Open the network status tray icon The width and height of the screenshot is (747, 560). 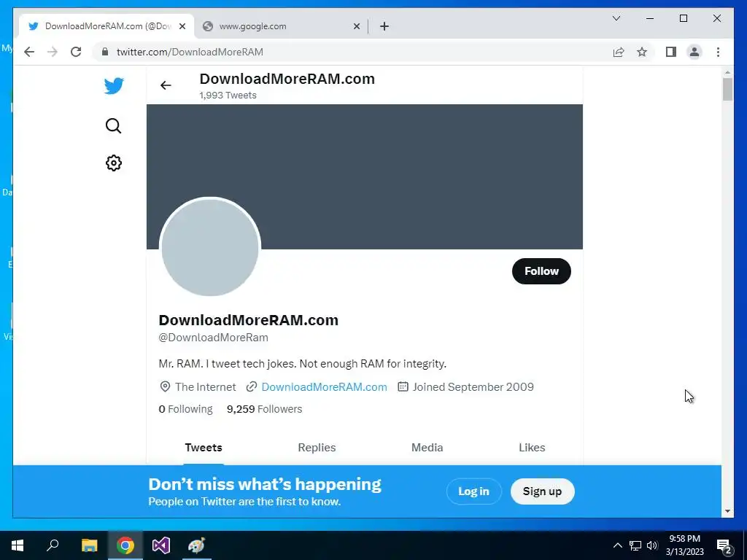(635, 545)
